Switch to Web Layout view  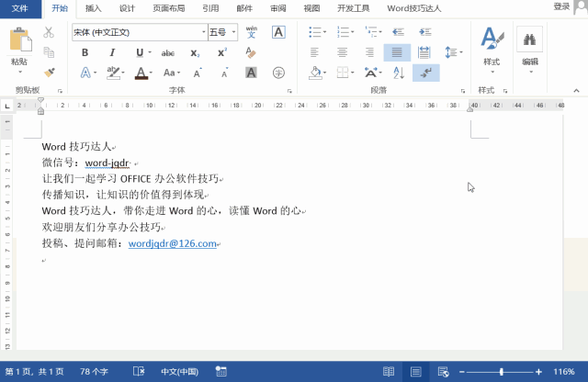coord(443,372)
